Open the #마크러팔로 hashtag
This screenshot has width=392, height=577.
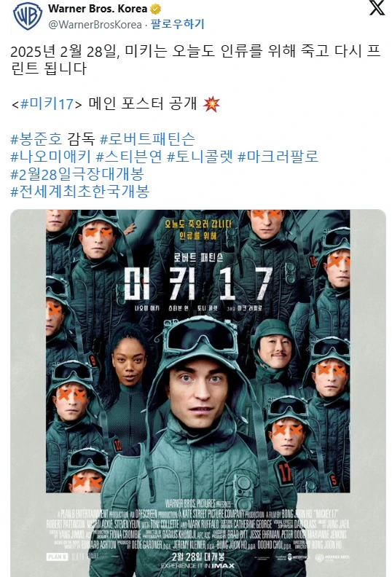pos(278,157)
